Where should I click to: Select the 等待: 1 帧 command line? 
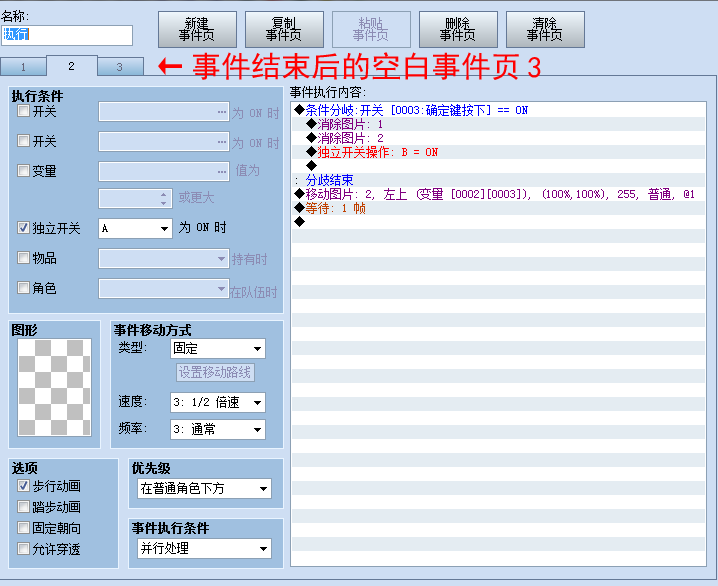point(498,208)
